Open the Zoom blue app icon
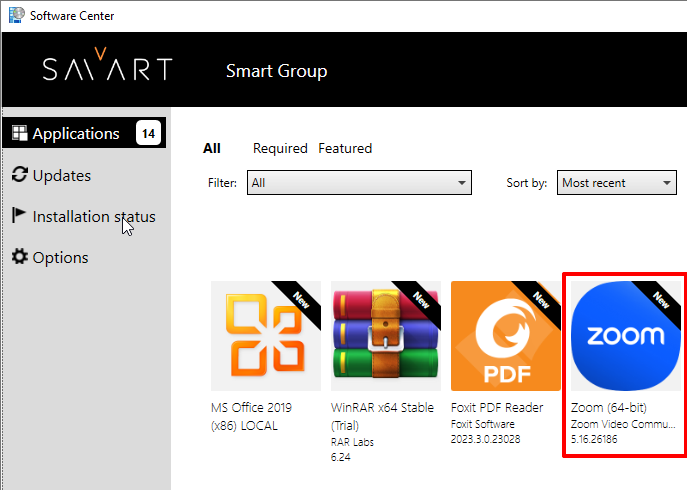 (625, 335)
